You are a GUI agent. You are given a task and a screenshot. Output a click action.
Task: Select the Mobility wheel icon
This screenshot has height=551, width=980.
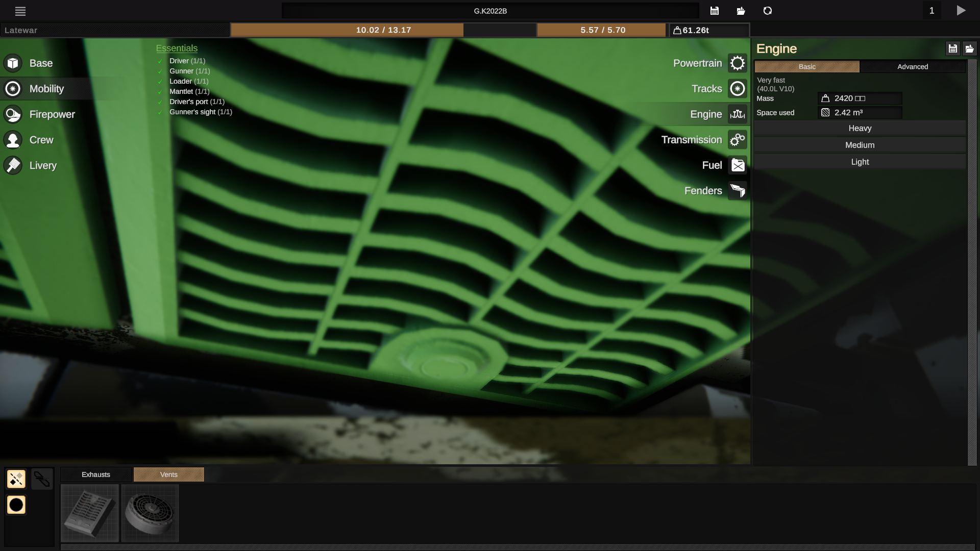point(13,89)
